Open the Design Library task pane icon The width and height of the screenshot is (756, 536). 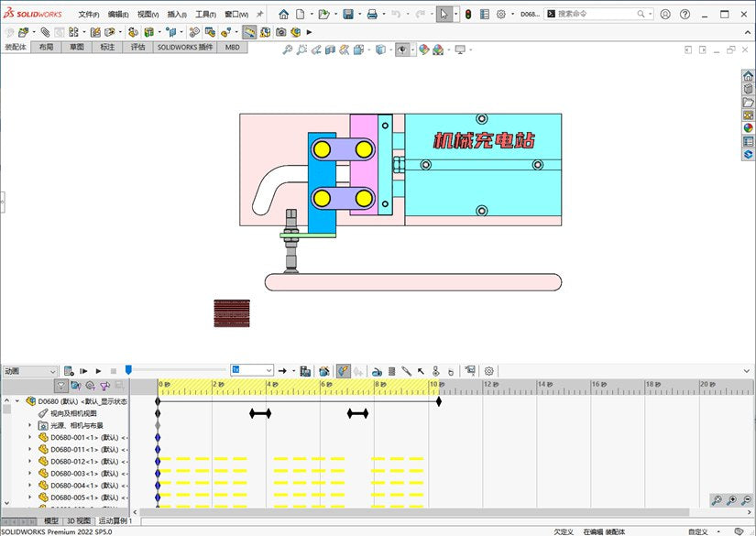point(748,89)
